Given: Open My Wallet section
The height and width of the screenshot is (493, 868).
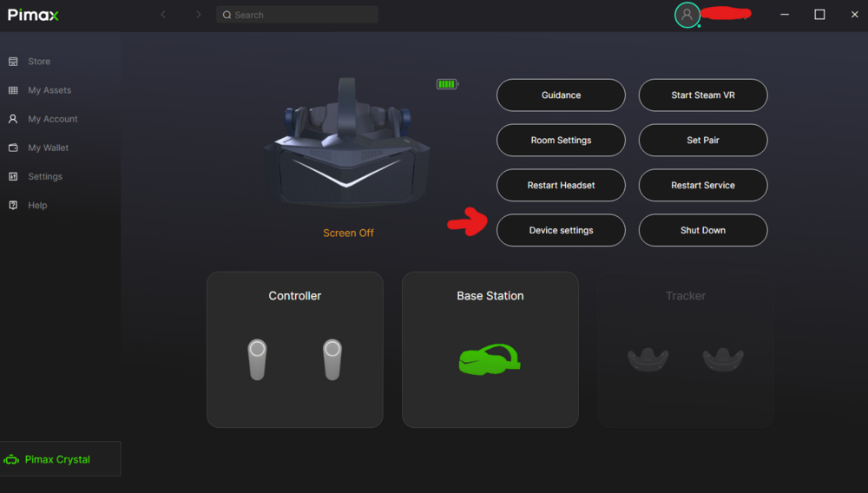Looking at the screenshot, I should (x=48, y=148).
